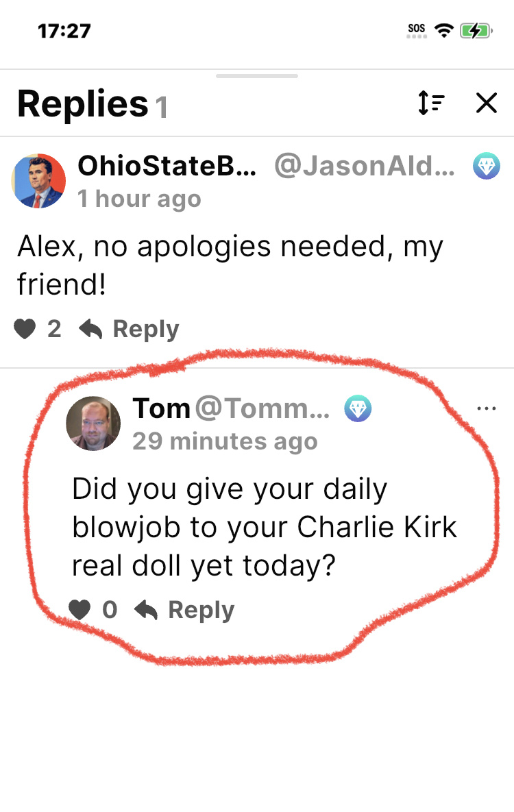Click the diamond badge beside @JasonAld handle

point(487,166)
